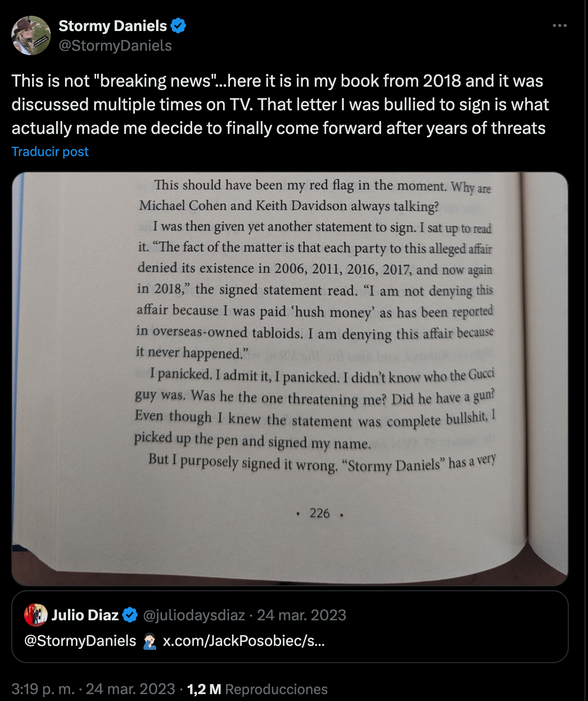Open the x.com/JackPosobiec link
Screen dimensions: 588x701
[244, 641]
